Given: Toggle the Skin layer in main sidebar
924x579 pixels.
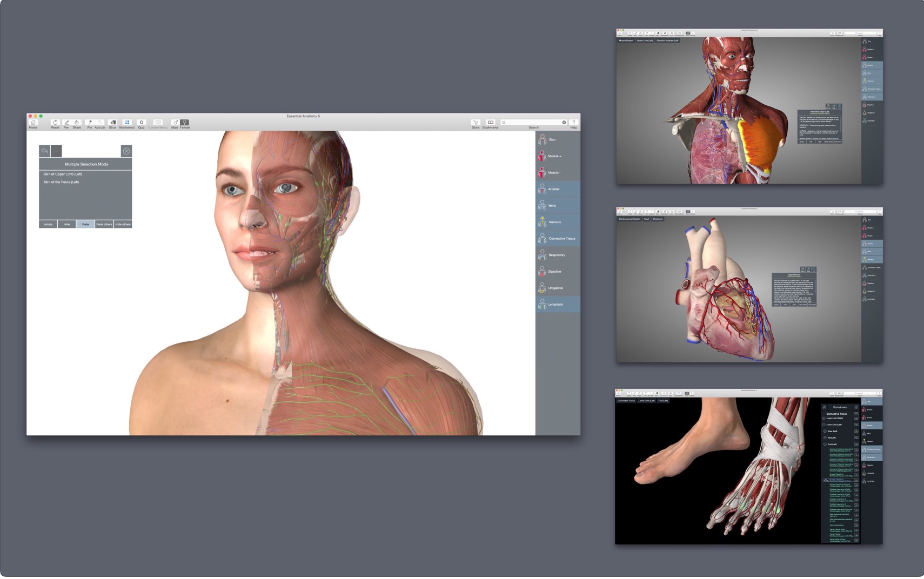Looking at the screenshot, I should [558, 140].
